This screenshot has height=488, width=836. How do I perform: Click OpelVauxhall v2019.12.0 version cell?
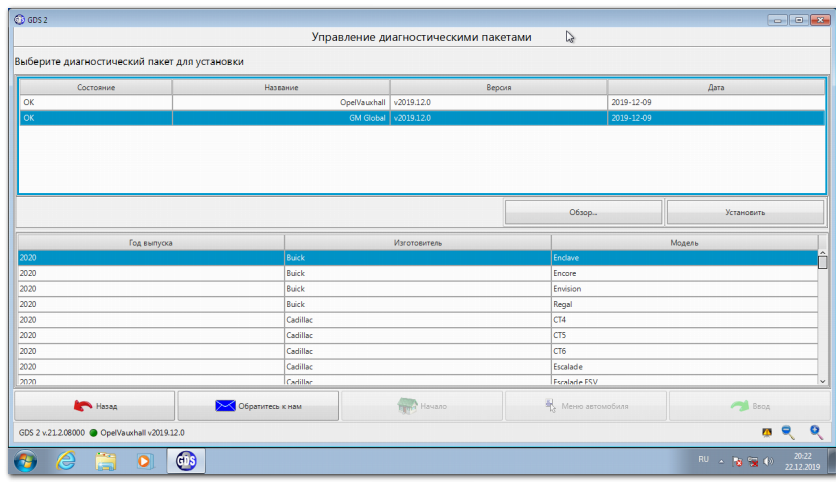point(499,102)
